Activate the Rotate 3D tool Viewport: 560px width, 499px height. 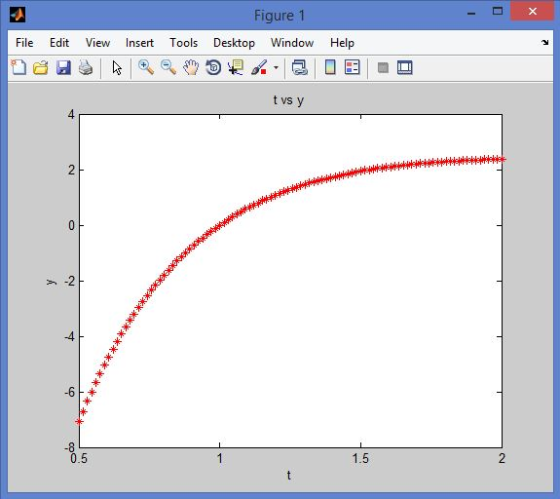[x=213, y=67]
